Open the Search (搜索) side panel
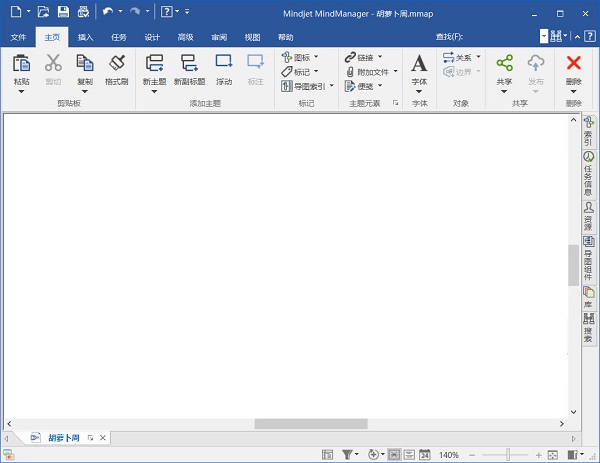Viewport: 600px width, 463px height. [588, 328]
